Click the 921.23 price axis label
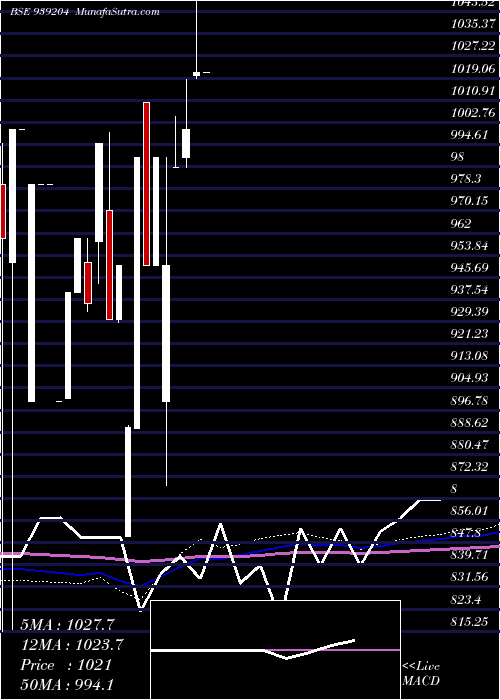Image resolution: width=500 pixels, height=700 pixels. pos(470,334)
